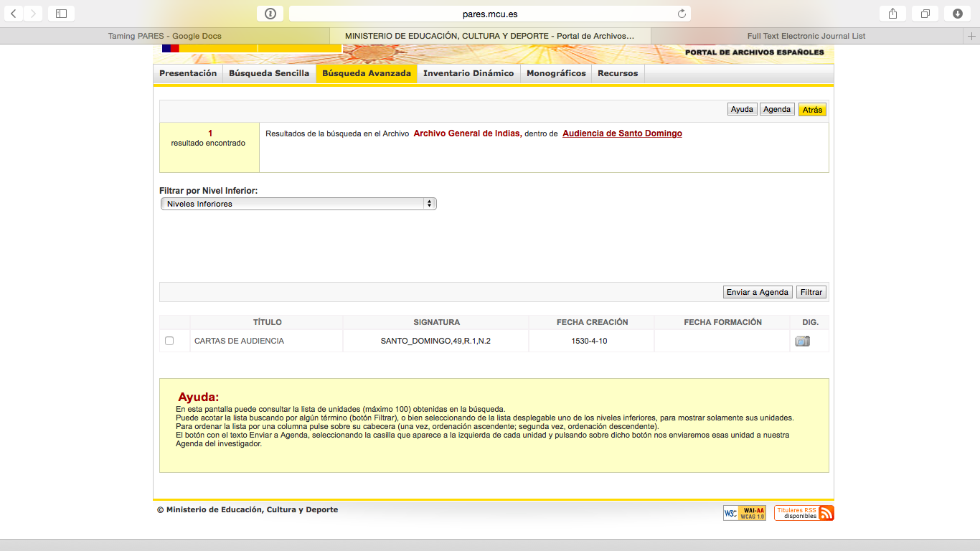Open Titulares RSS feed icon
The height and width of the screenshot is (551, 980).
[804, 513]
